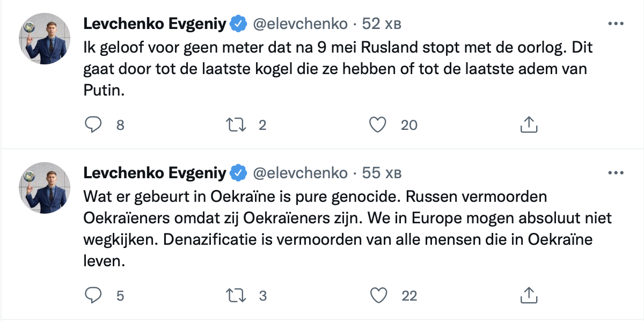Viewport: 644px width, 321px height.
Task: Open profile picture on the second tweet
Action: click(45, 188)
